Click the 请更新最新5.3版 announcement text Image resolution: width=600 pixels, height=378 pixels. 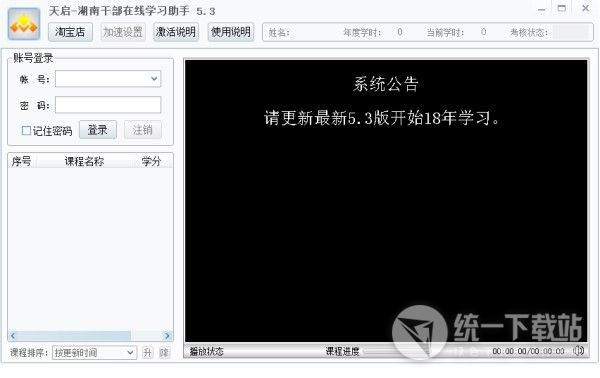pyautogui.click(x=382, y=118)
